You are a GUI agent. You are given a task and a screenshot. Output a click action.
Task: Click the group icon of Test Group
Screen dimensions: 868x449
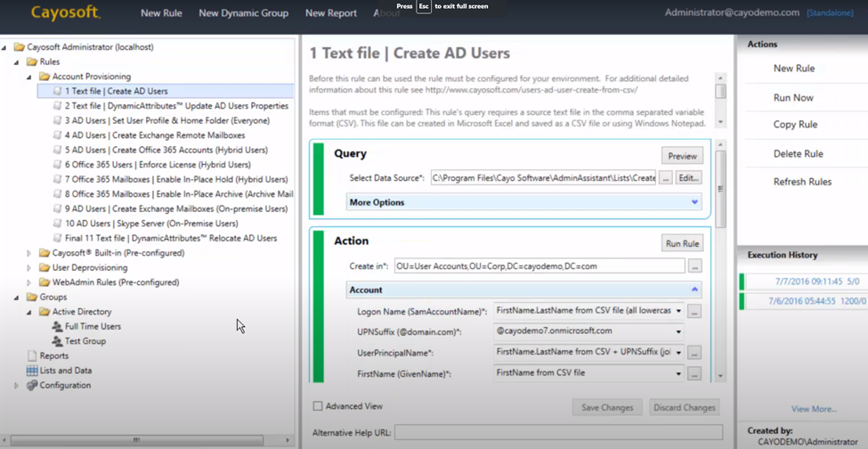point(57,341)
